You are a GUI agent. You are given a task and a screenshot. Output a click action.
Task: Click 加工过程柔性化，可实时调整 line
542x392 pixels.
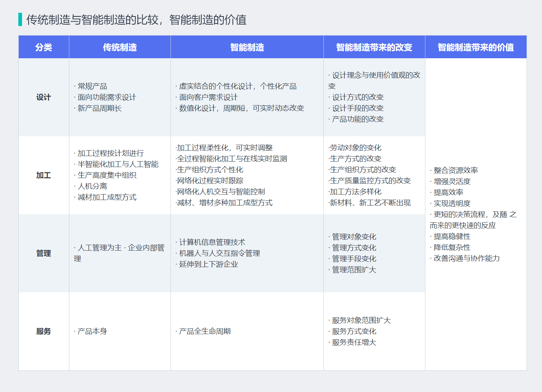click(x=224, y=148)
